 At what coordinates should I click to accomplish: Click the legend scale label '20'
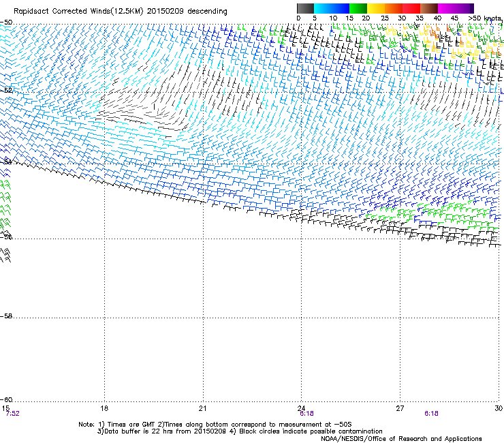click(x=366, y=18)
